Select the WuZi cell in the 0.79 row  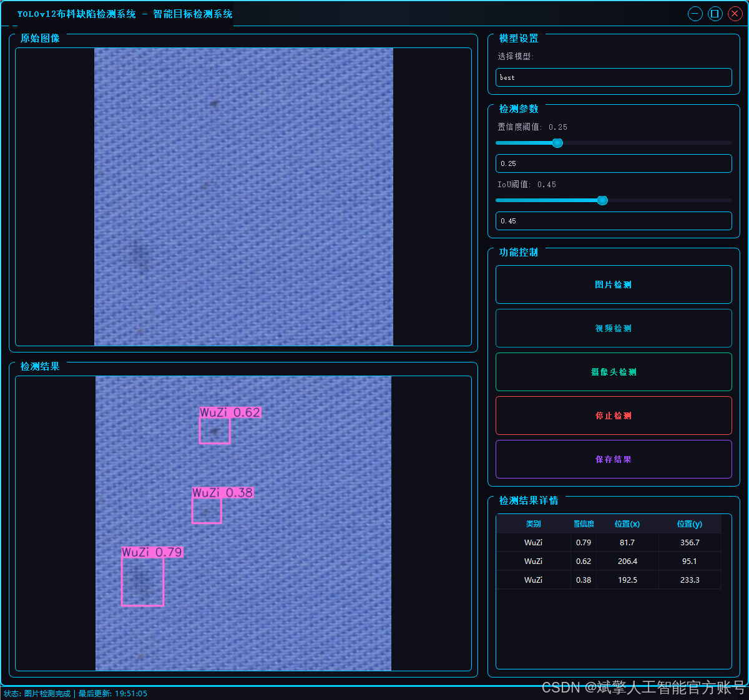pyautogui.click(x=534, y=543)
